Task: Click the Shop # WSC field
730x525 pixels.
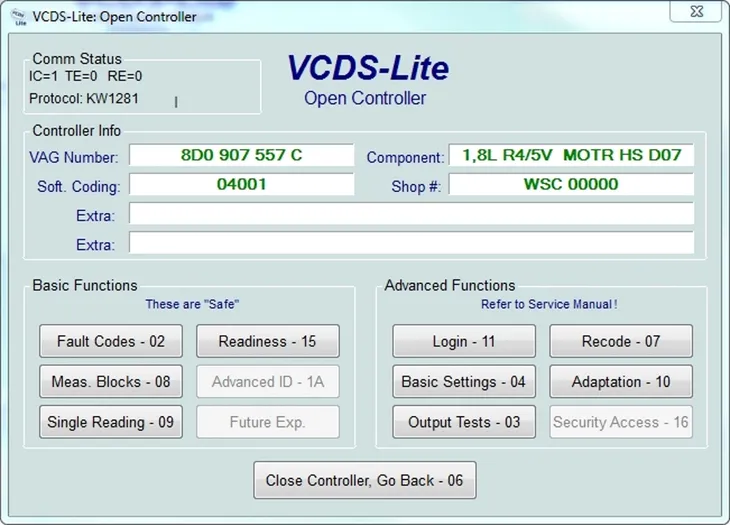Action: pyautogui.click(x=570, y=184)
